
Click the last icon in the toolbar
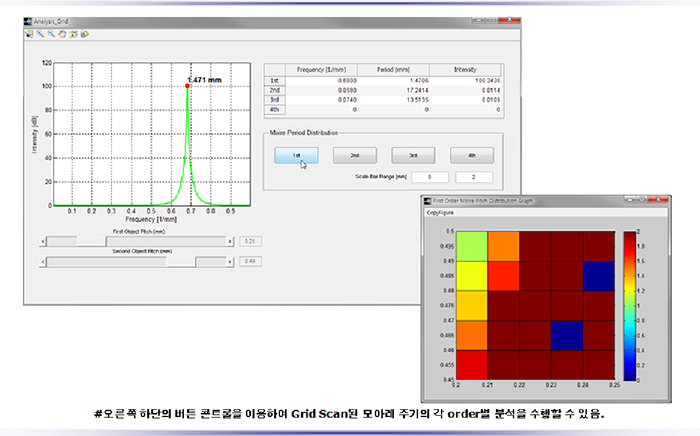coord(85,33)
